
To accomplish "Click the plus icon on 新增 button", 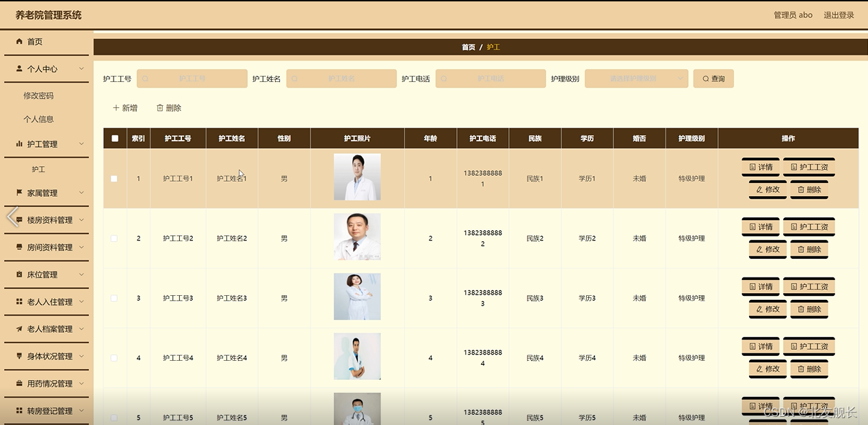I will [115, 107].
